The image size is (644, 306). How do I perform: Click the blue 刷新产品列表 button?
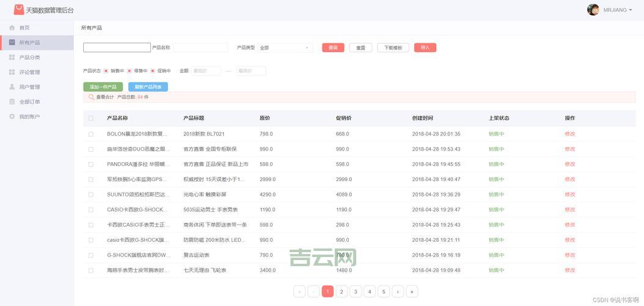point(148,87)
